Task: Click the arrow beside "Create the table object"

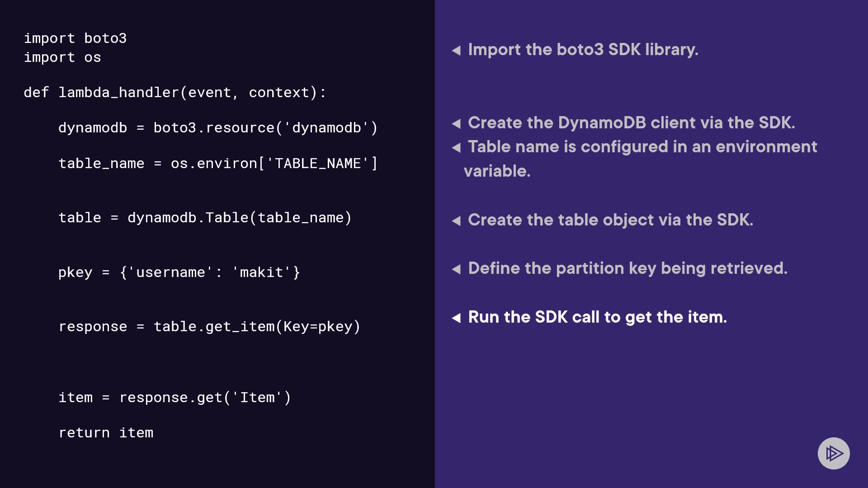Action: point(456,221)
